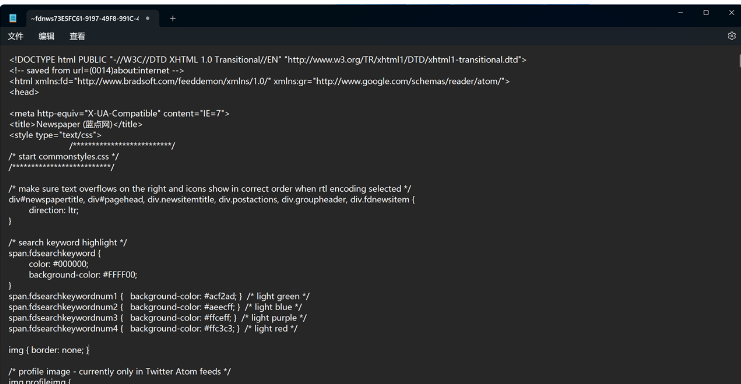Click the Notepad app icon in title bar
741x384 pixels.
tap(13, 18)
